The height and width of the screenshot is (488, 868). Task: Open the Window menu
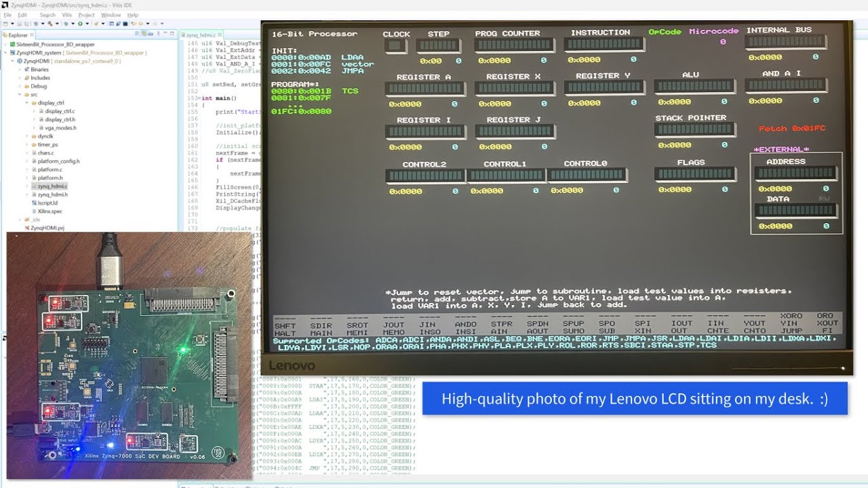[x=111, y=15]
